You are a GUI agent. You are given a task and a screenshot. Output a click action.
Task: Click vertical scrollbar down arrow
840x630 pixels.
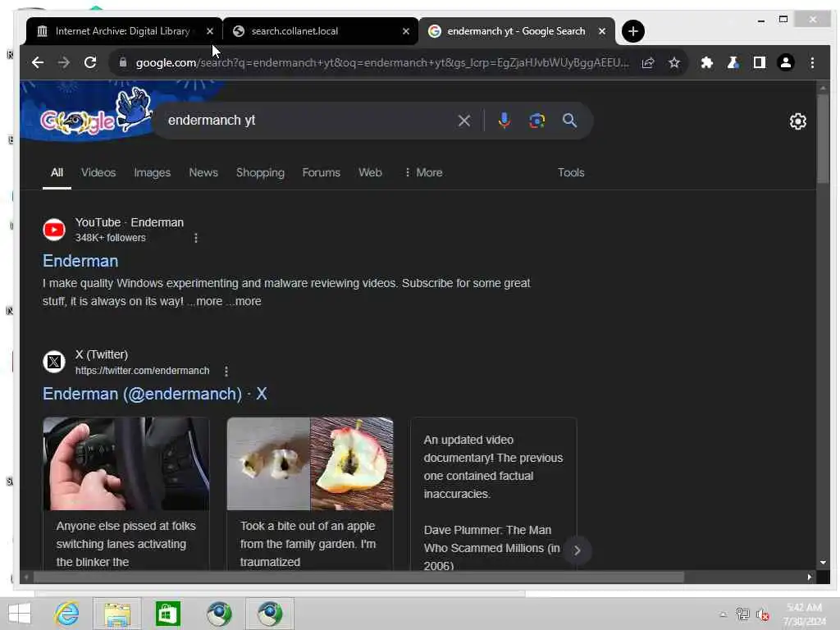point(823,563)
